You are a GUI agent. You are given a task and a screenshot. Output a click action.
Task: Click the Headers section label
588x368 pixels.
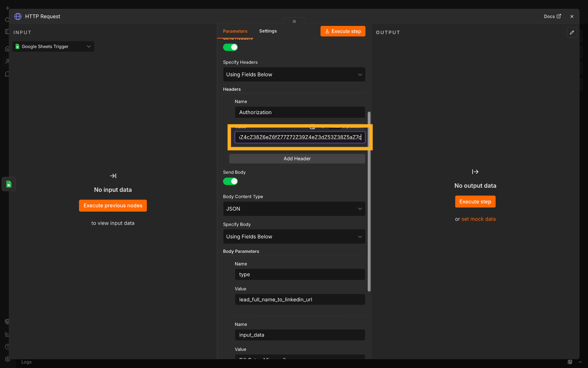(x=232, y=89)
